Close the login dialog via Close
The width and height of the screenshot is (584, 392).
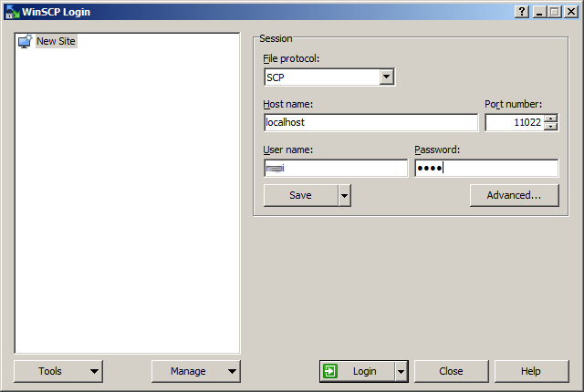[451, 371]
